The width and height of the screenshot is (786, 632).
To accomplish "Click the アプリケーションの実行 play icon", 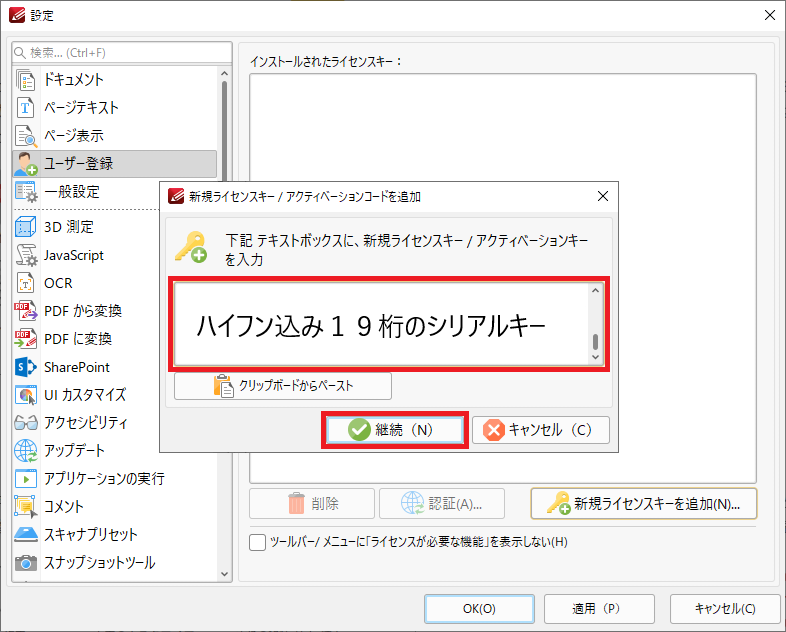I will point(26,479).
